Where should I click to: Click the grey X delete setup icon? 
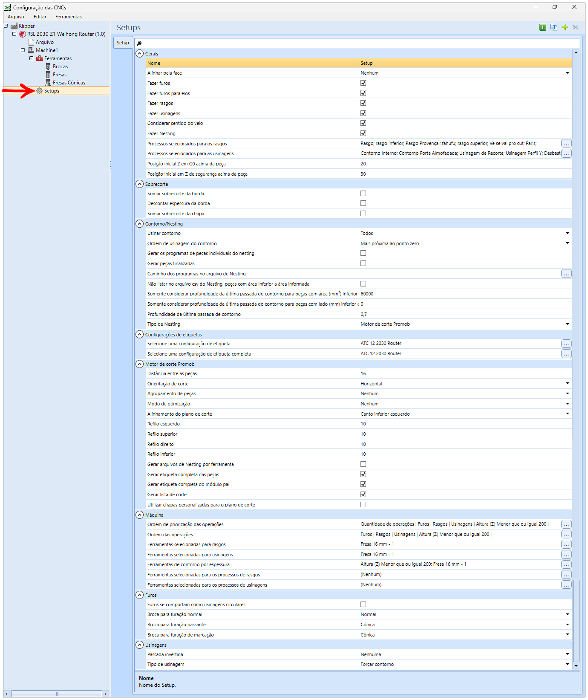tap(576, 27)
